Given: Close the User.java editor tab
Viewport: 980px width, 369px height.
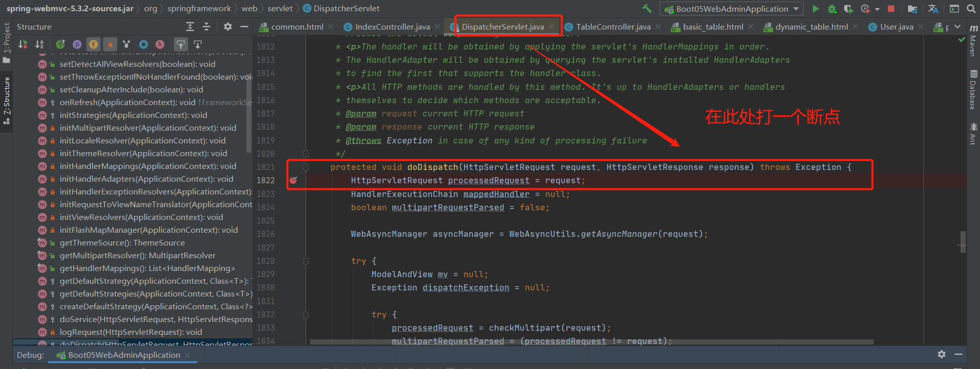Looking at the screenshot, I should pos(921,27).
